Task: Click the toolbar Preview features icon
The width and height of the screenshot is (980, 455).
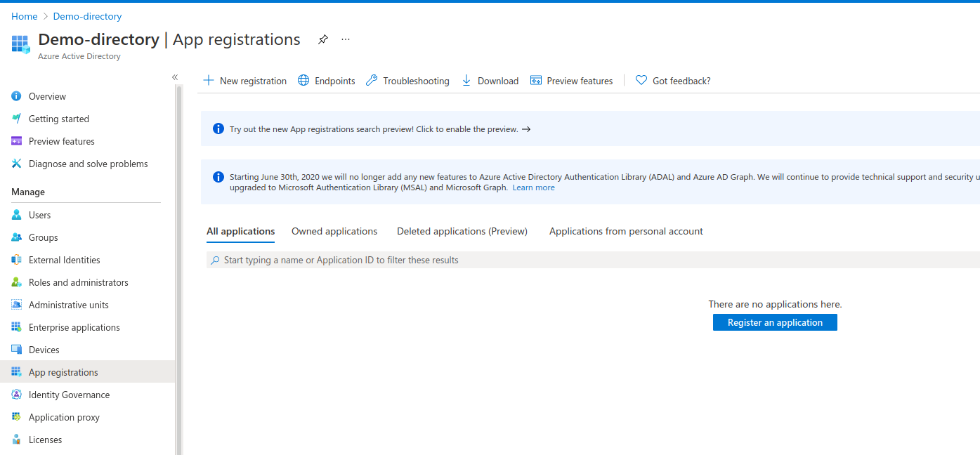Action: pos(536,80)
